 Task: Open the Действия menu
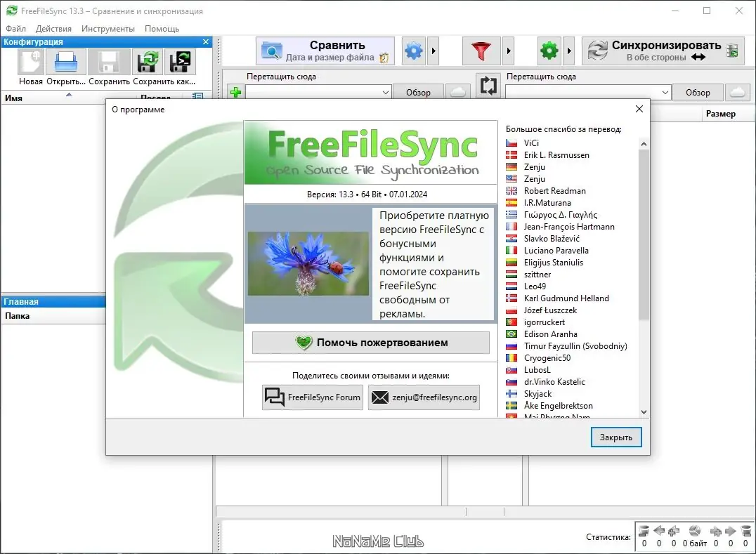(53, 28)
